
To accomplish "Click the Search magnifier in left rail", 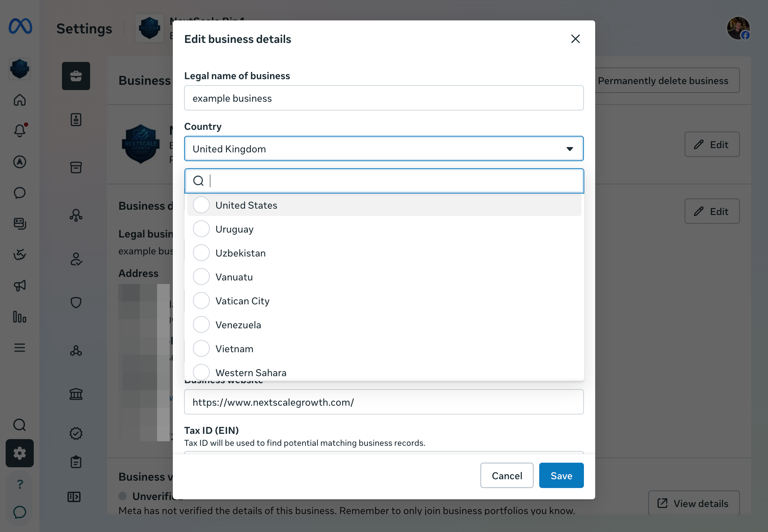I will tap(20, 425).
